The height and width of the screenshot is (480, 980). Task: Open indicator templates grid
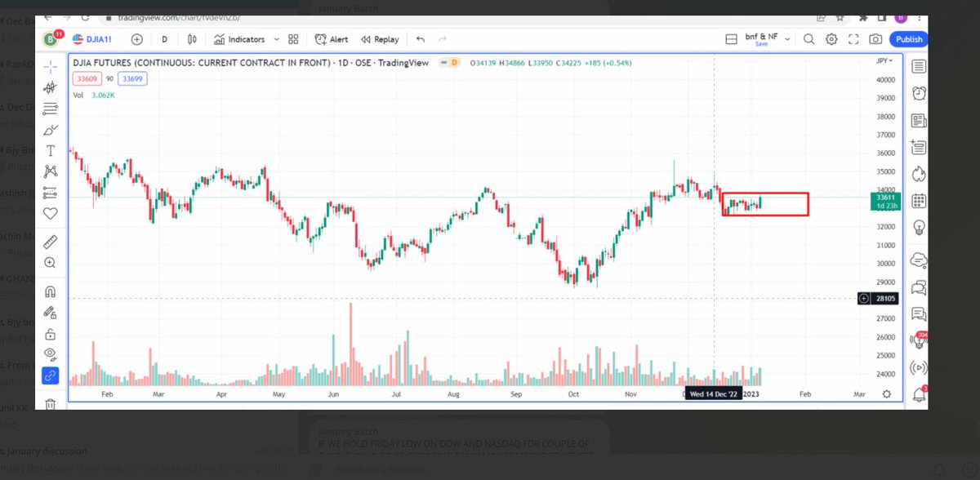click(x=294, y=38)
